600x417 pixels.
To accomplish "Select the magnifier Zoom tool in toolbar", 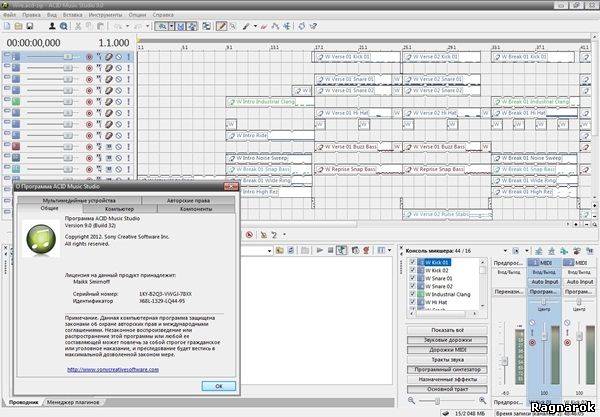I will pyautogui.click(x=233, y=26).
